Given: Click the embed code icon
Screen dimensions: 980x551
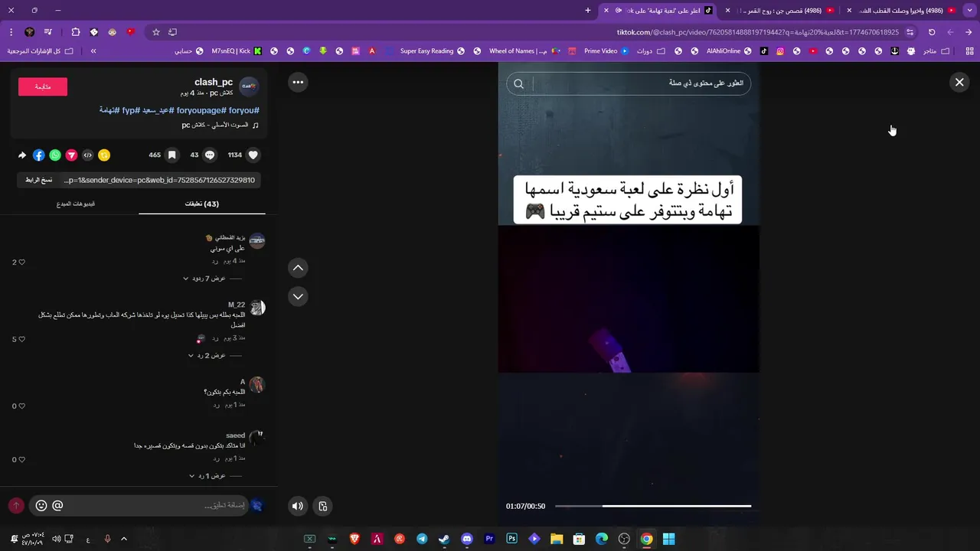Looking at the screenshot, I should tap(87, 155).
